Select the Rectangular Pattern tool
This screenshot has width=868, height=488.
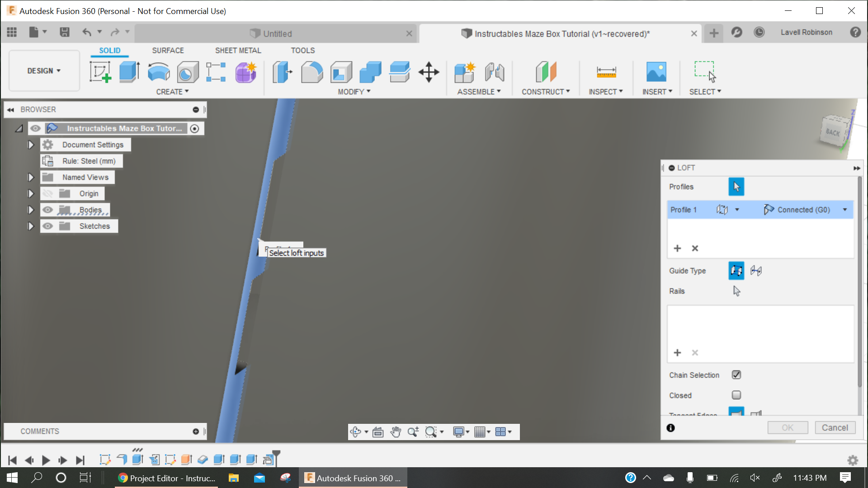pos(216,72)
